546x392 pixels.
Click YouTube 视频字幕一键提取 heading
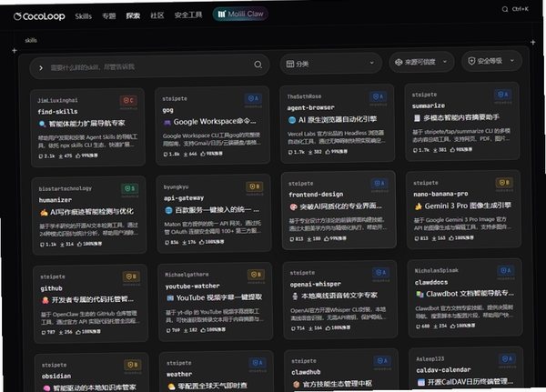[219, 297]
